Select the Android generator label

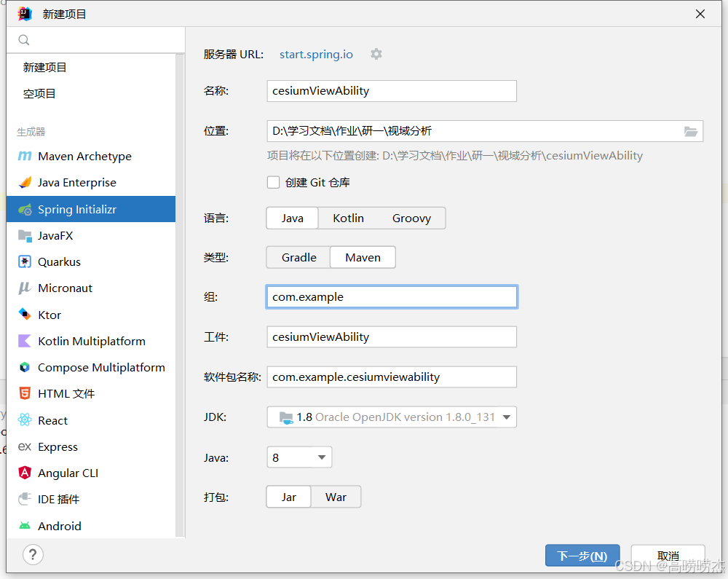coord(60,526)
